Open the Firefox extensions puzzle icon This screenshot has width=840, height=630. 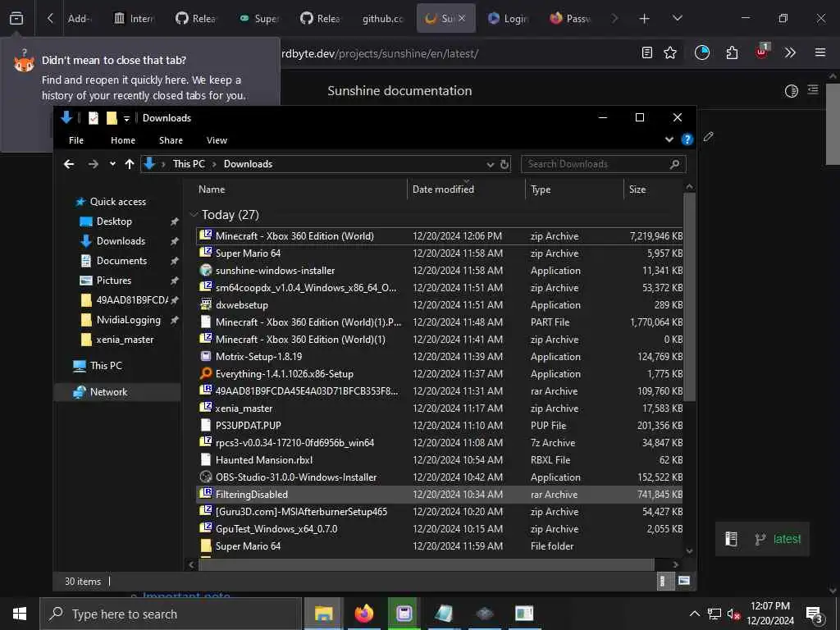732,52
